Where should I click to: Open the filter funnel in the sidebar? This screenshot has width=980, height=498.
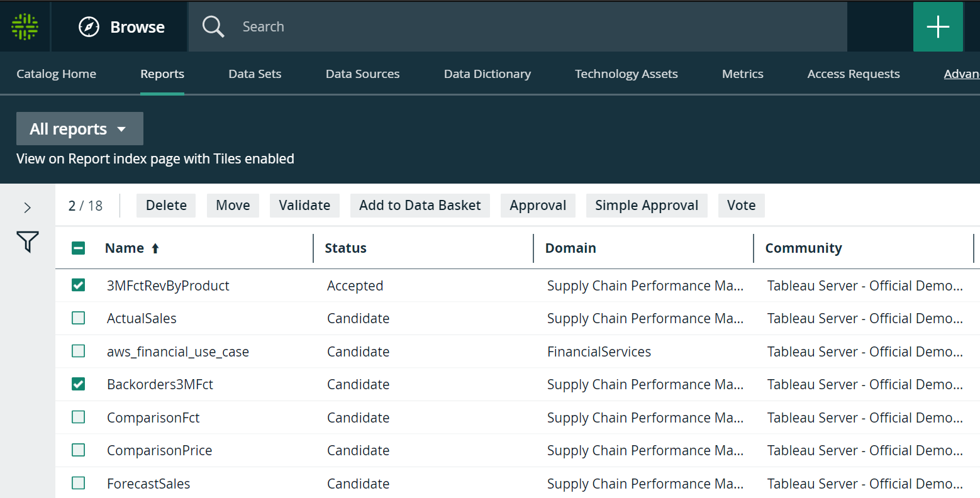point(28,241)
